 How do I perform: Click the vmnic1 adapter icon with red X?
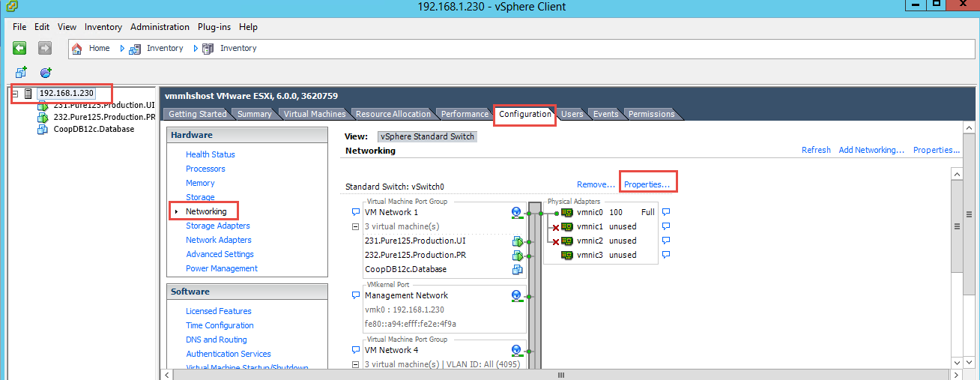pos(567,226)
